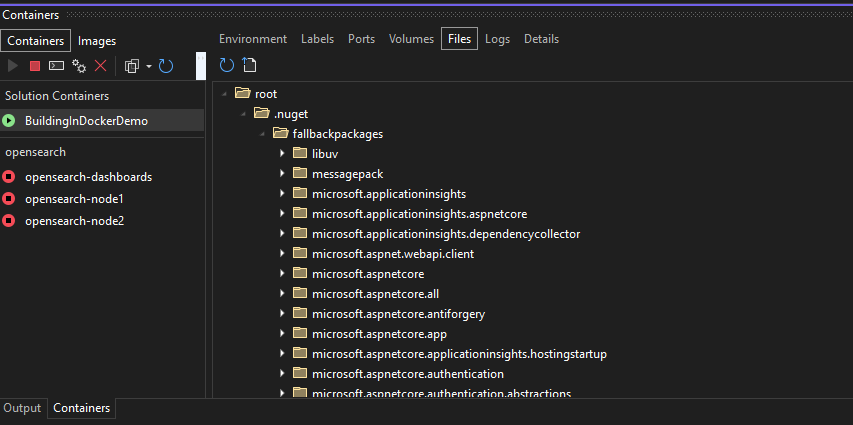Open the Details tab
Viewport: 853px width, 425px height.
click(x=541, y=39)
